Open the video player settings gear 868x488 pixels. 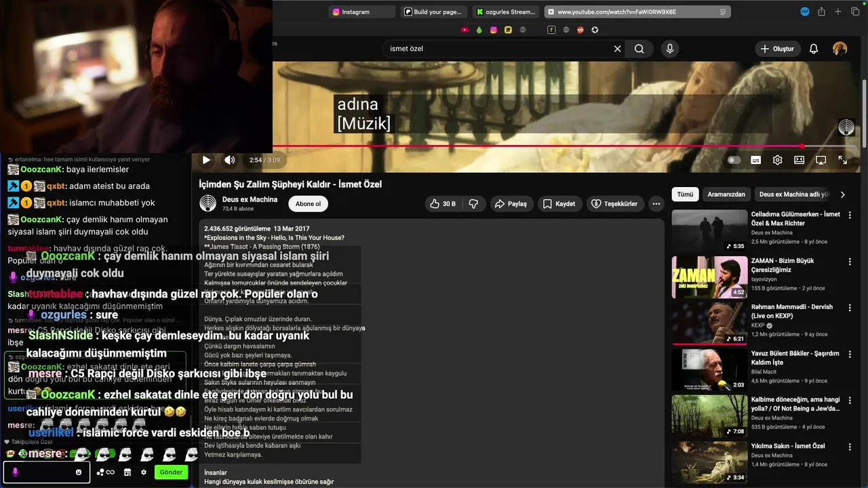[x=777, y=160]
